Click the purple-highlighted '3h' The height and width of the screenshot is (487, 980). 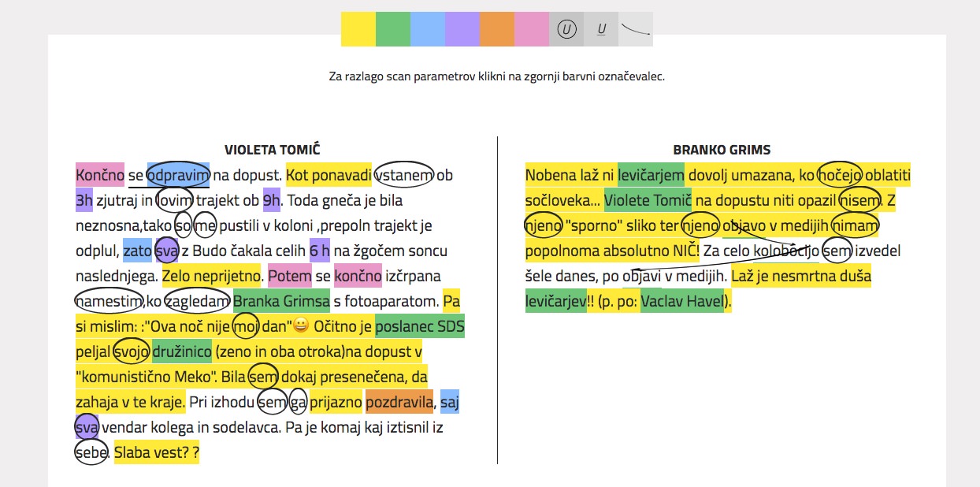[x=84, y=200]
